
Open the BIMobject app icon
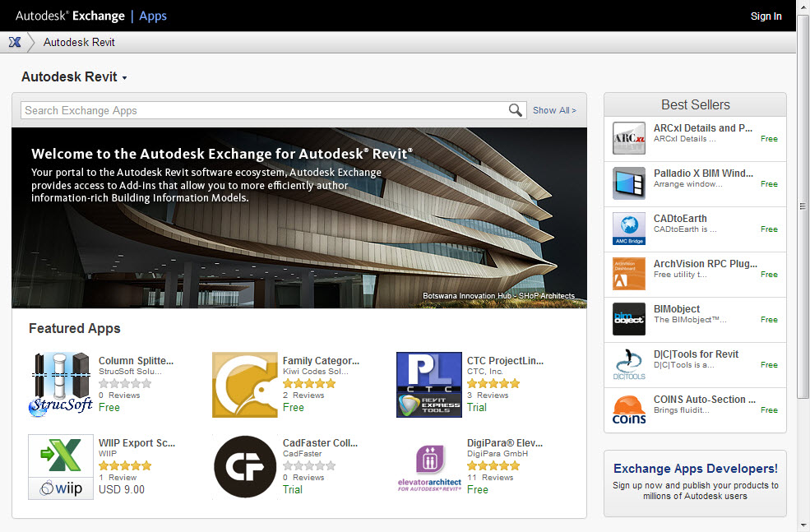coord(629,319)
